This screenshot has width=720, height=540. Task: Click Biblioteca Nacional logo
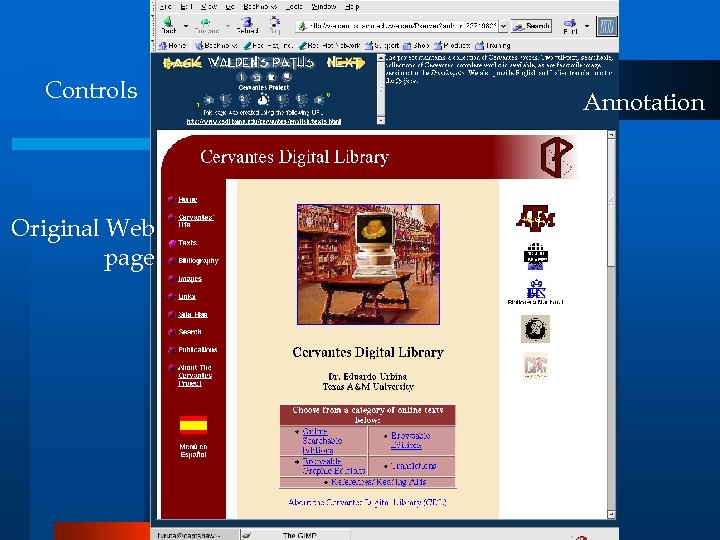pos(535,292)
